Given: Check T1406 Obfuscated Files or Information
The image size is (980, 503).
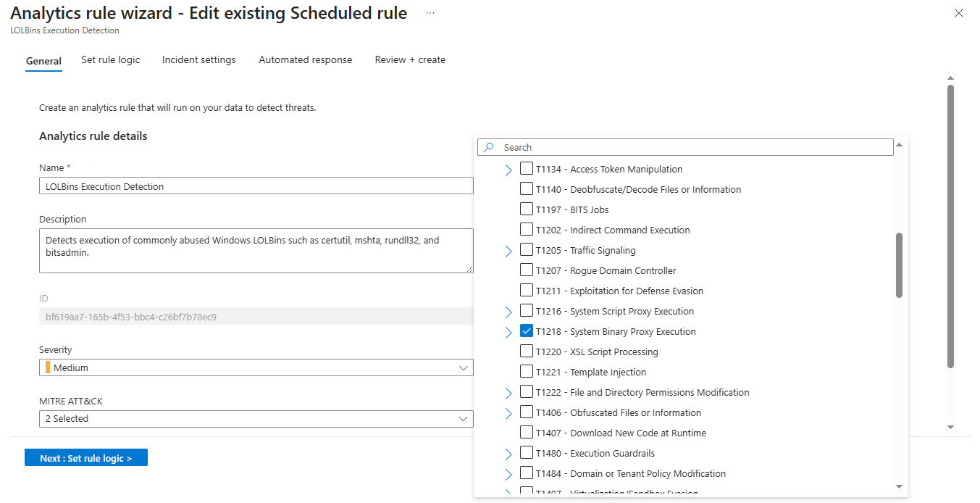Looking at the screenshot, I should [x=527, y=412].
